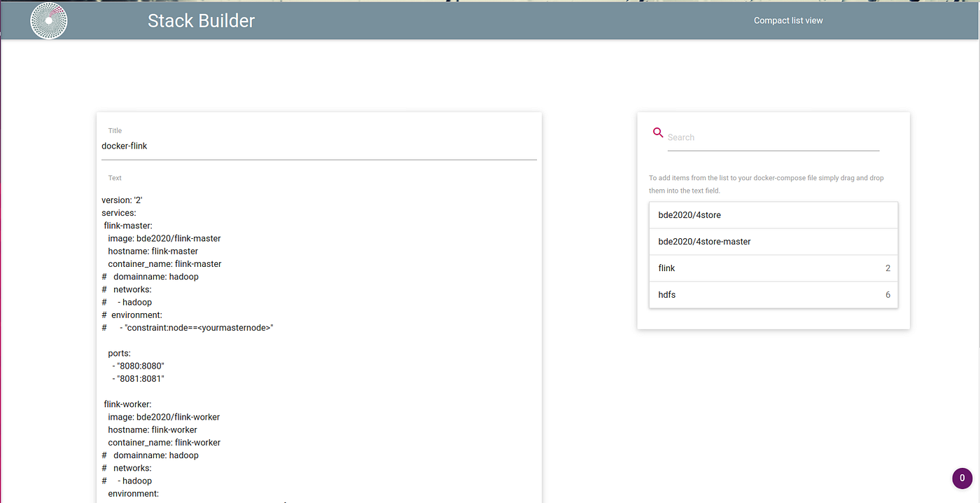Click the "image: bde2020/flink-master" line
The height and width of the screenshot is (503, 980).
164,238
